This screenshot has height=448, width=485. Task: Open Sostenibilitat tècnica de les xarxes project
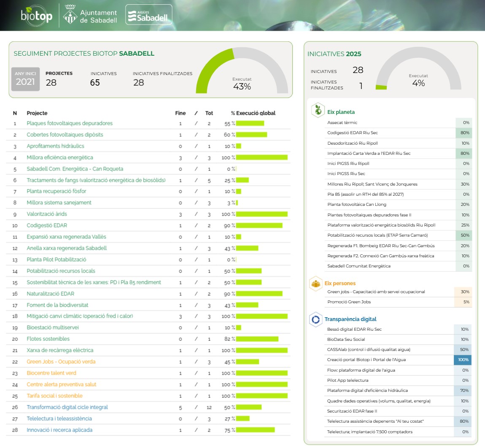pyautogui.click(x=94, y=283)
